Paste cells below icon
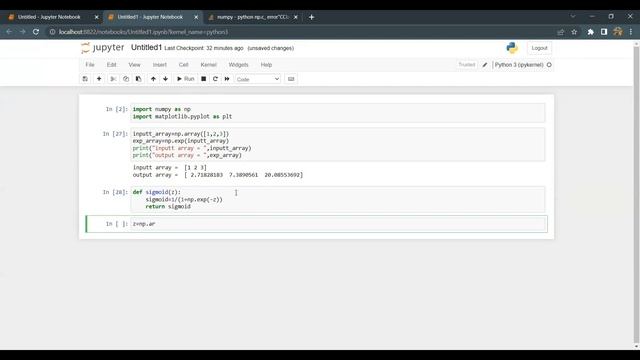 138,79
